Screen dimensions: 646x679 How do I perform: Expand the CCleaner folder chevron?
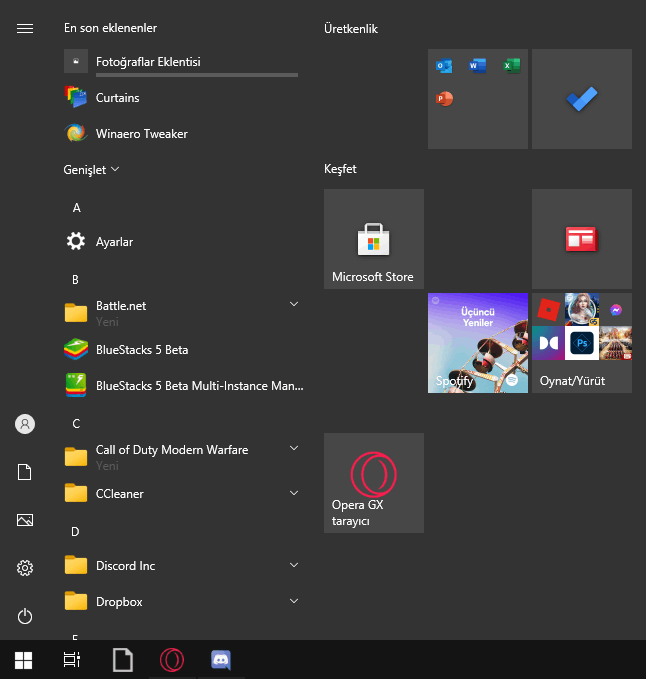click(294, 493)
